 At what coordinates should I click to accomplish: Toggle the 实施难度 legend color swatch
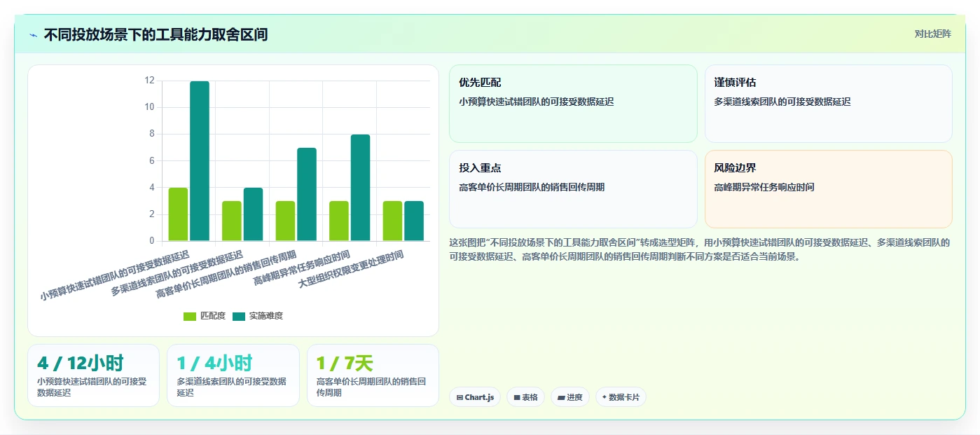(239, 316)
